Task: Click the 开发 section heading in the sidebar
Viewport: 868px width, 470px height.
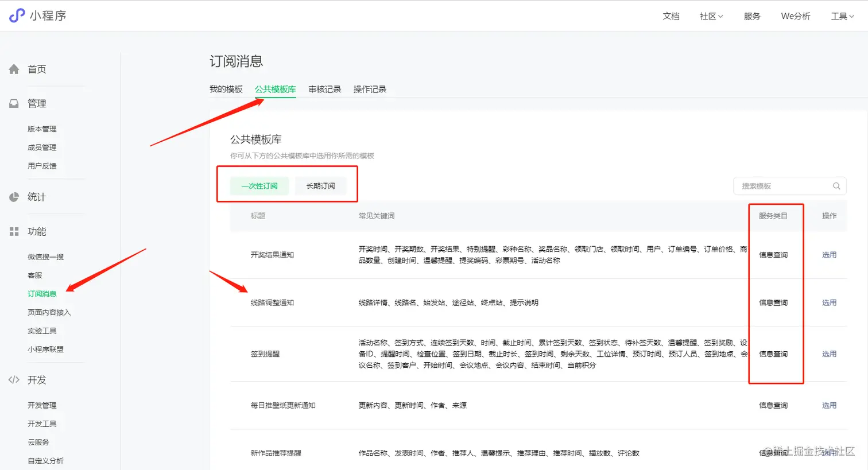Action: 37,380
